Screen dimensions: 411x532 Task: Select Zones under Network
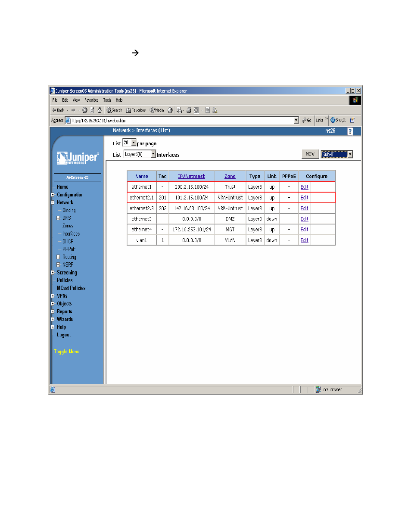click(68, 226)
